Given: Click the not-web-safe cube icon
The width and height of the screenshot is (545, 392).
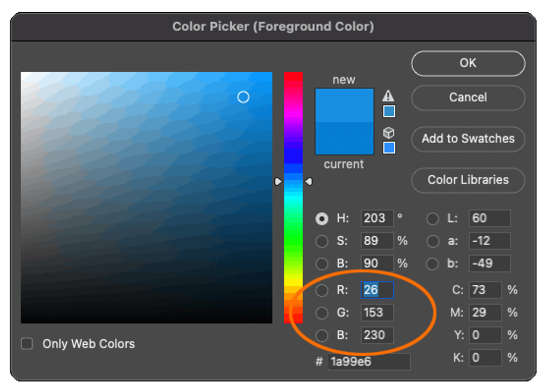Looking at the screenshot, I should 389,133.
